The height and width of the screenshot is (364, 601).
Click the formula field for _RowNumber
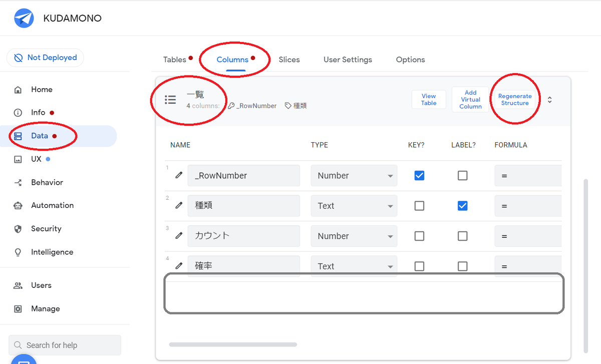pos(528,175)
